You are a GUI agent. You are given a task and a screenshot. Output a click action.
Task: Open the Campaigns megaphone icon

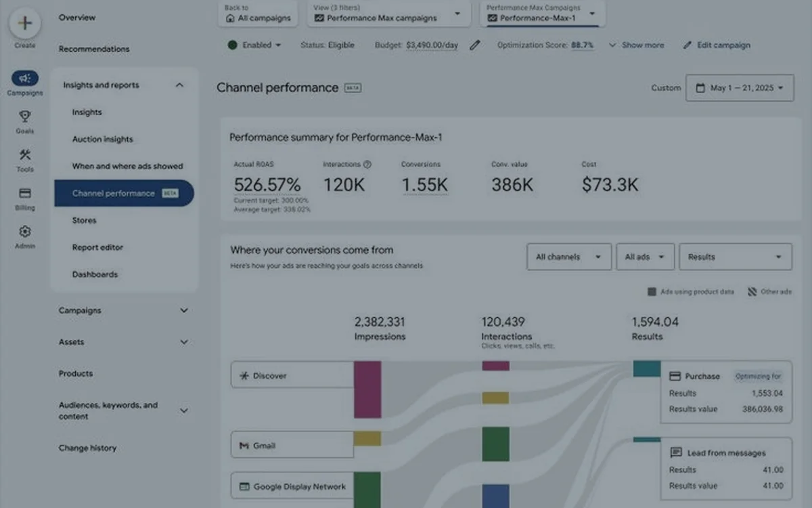pyautogui.click(x=25, y=79)
